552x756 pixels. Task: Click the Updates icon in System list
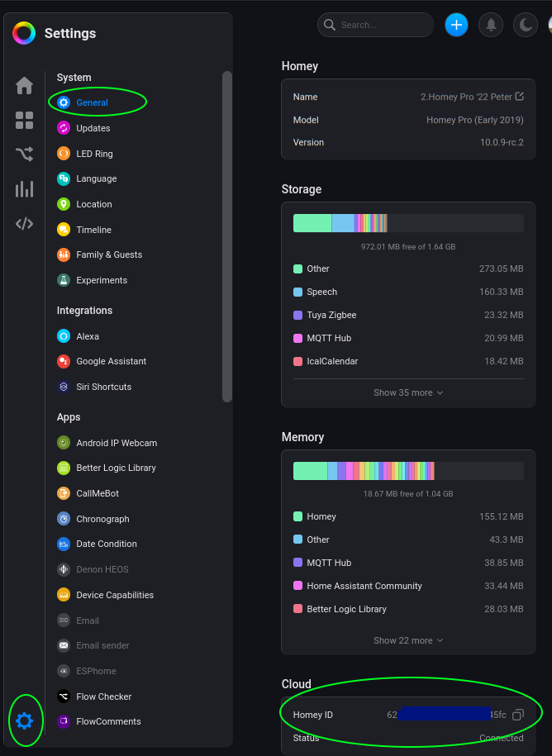[x=64, y=128]
